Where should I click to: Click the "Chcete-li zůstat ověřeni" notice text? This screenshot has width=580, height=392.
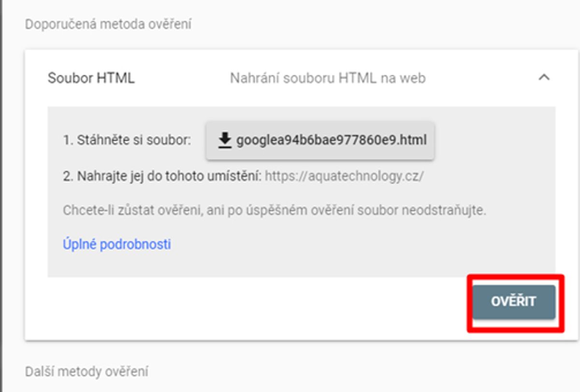274,211
